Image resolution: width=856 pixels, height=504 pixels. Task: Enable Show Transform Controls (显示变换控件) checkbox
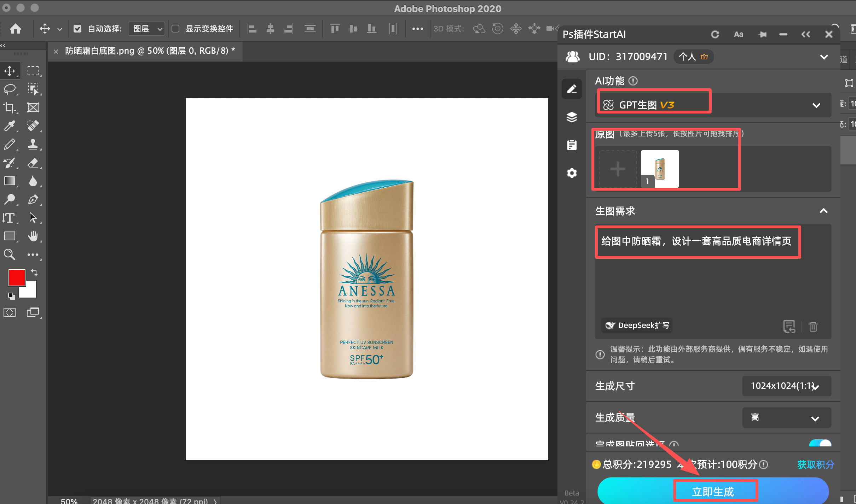[x=175, y=29]
